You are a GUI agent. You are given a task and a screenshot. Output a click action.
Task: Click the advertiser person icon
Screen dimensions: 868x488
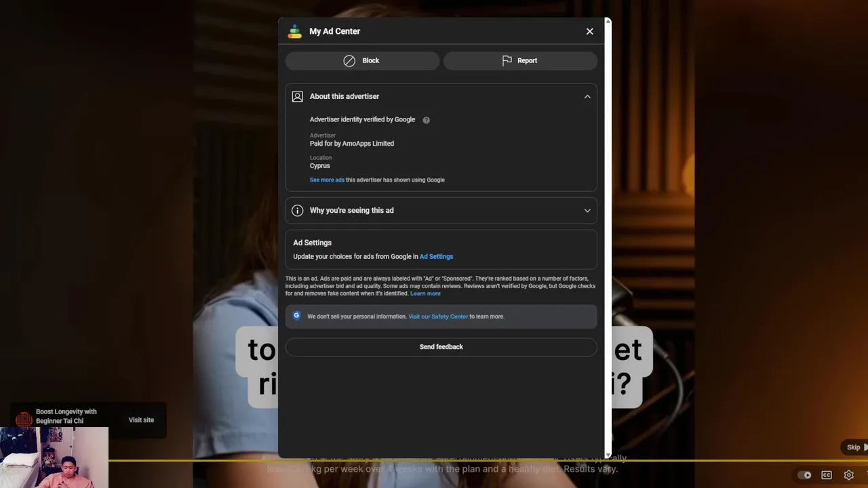[297, 96]
